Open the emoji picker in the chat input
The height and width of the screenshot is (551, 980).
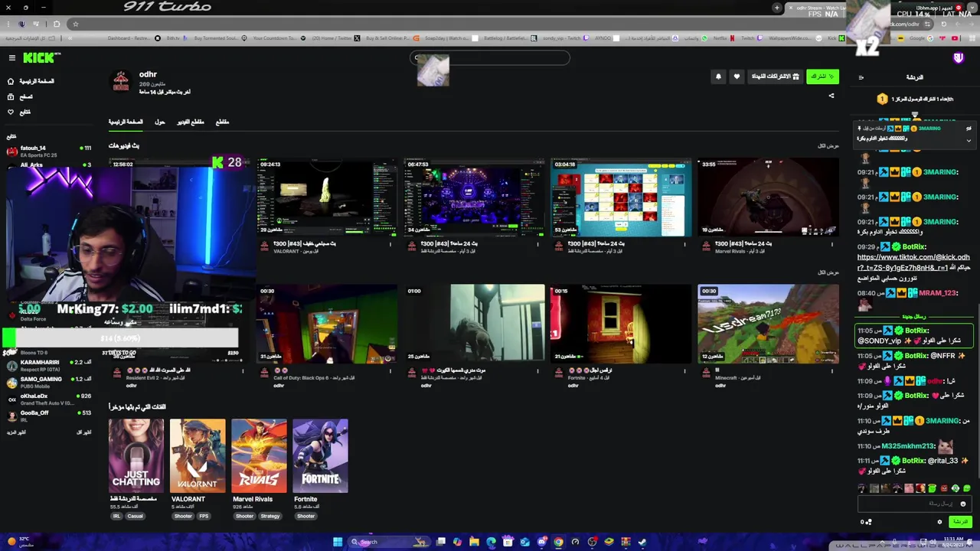pyautogui.click(x=963, y=504)
